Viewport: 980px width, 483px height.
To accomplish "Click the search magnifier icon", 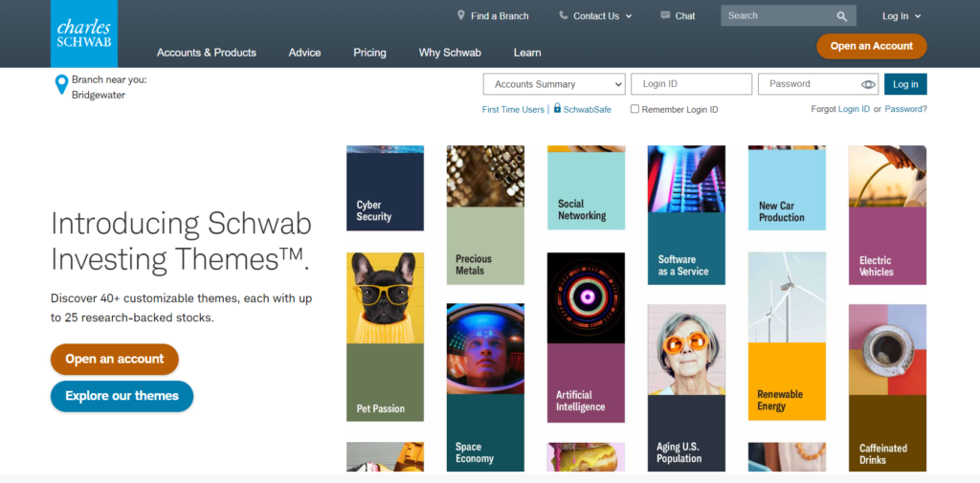I will pyautogui.click(x=842, y=16).
